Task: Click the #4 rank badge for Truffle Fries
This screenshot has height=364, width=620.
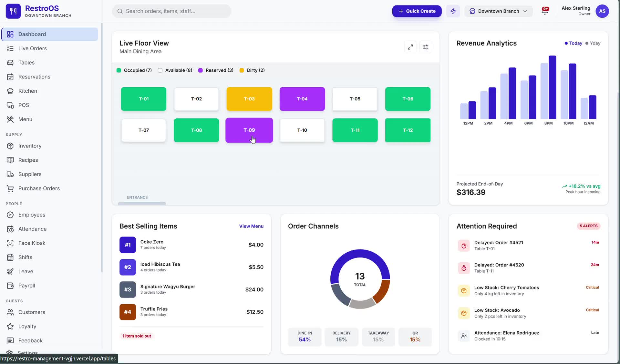Action: [128, 312]
